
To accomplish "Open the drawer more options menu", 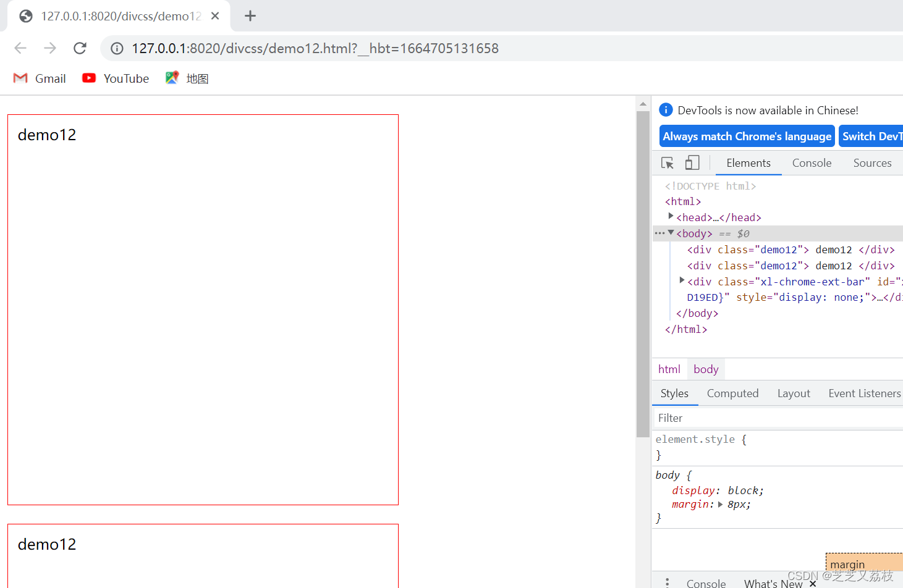I will (667, 582).
